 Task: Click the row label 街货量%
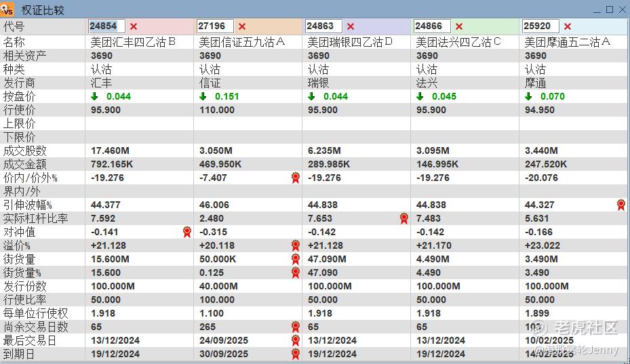(22, 272)
